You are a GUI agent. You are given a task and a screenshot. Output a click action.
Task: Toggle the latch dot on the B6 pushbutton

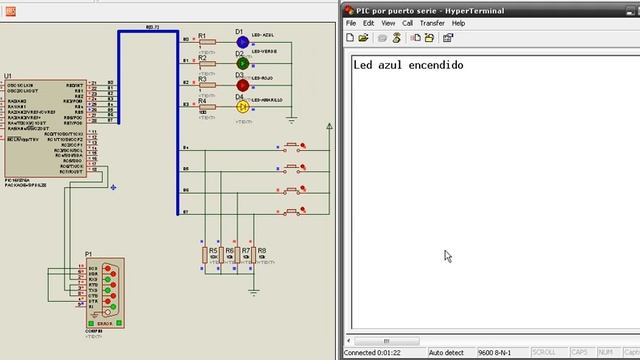(x=303, y=188)
